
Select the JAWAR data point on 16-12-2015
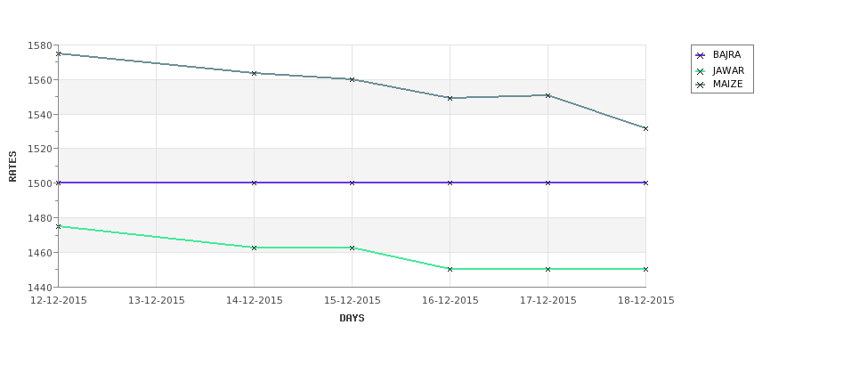(450, 269)
